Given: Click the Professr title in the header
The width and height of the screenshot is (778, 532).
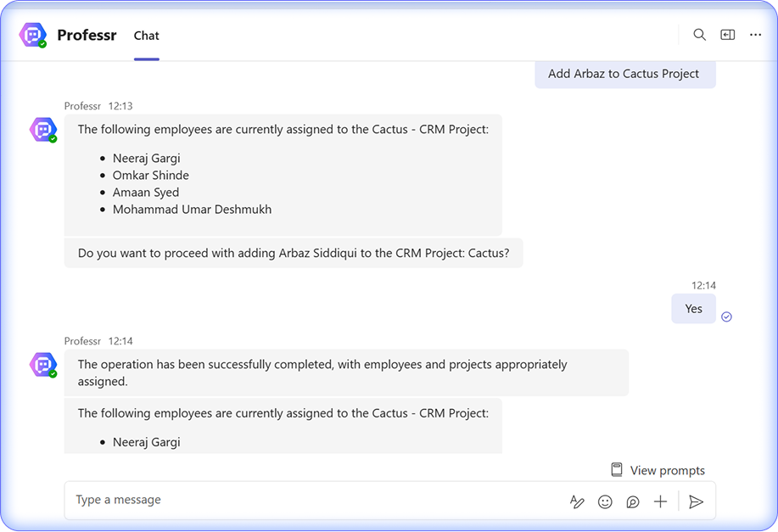Looking at the screenshot, I should tap(87, 36).
